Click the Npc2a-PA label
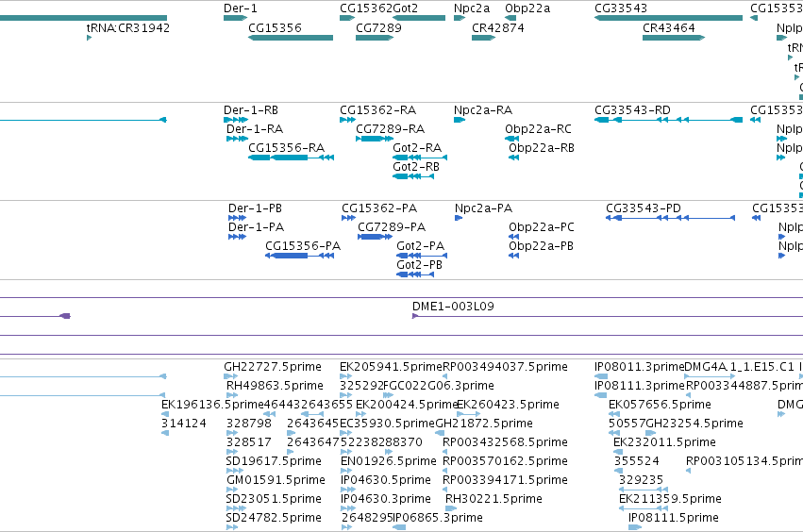 point(483,208)
